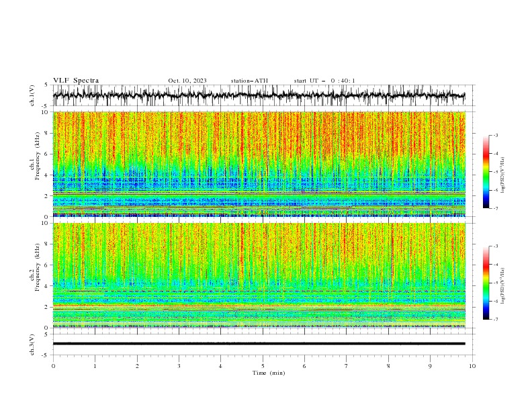Click the "0" tick on the time axis
The width and height of the screenshot is (532, 411).
click(53, 366)
